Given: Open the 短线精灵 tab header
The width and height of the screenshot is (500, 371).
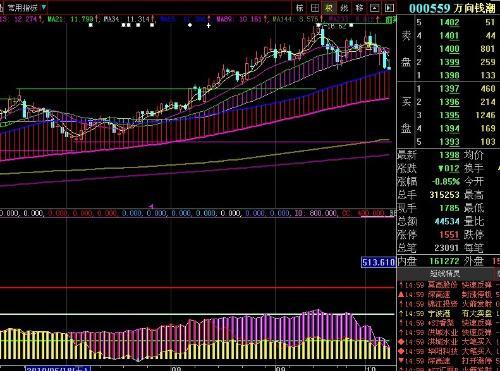Looking at the screenshot, I should tap(445, 274).
